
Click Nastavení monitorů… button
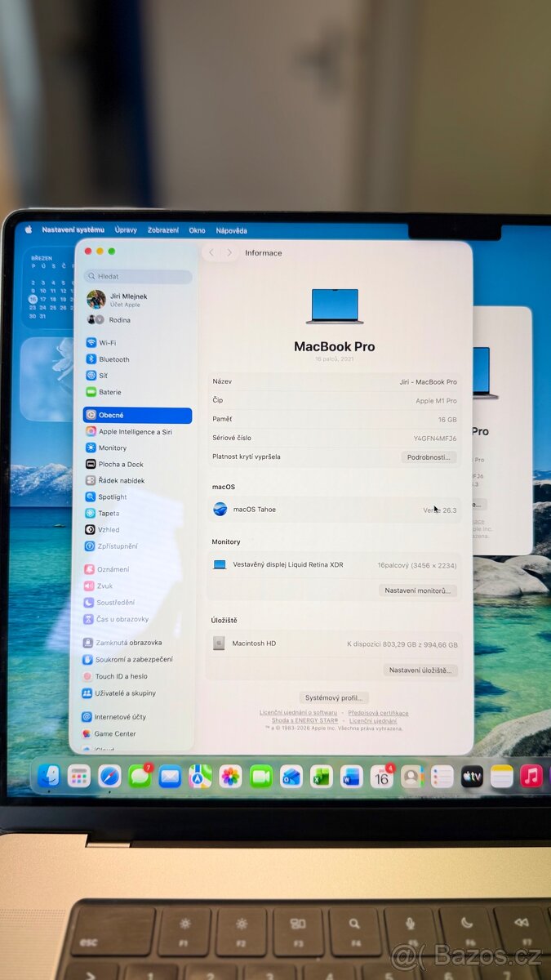[417, 590]
